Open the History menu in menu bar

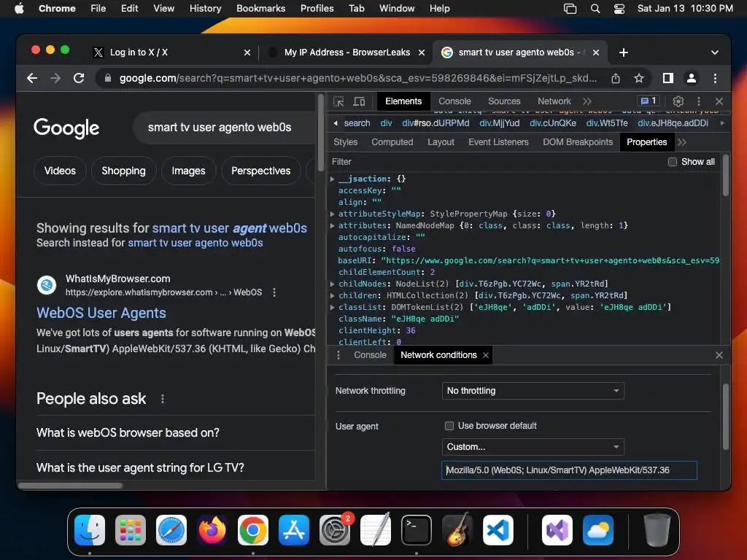[x=205, y=9]
